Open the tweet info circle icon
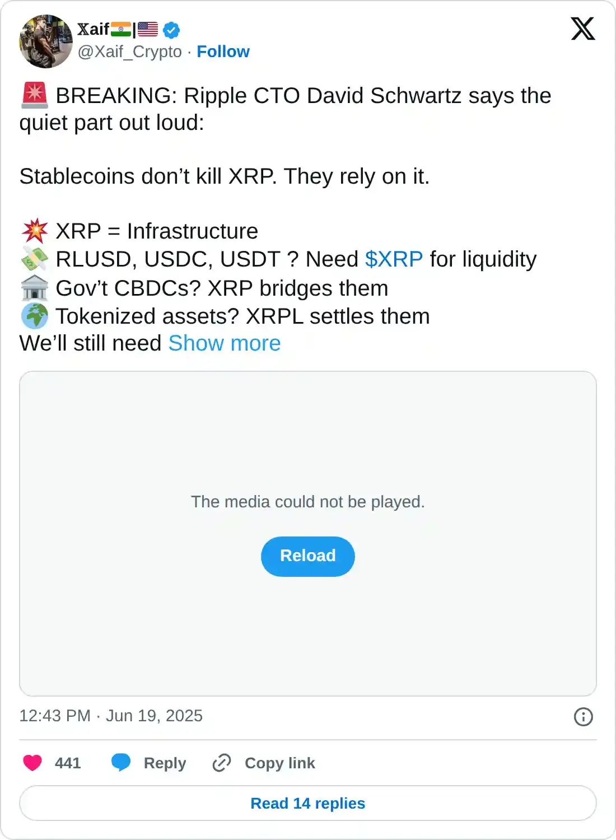 click(583, 717)
